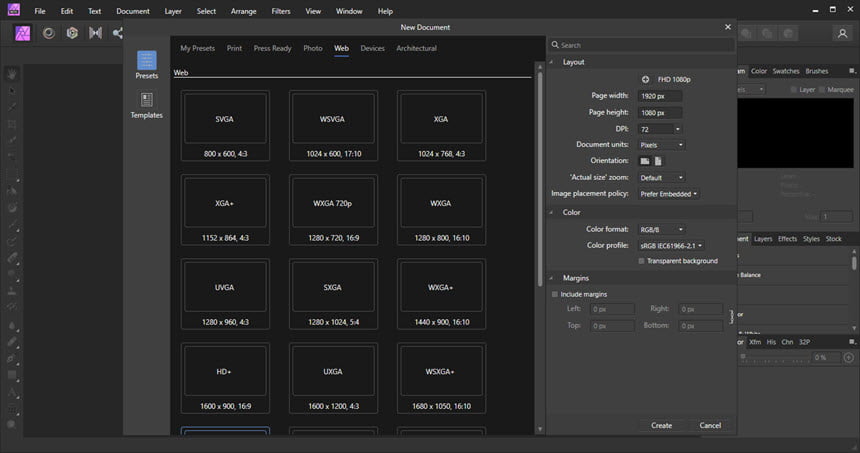
Task: Toggle the Marquee checkbox in main window
Action: [822, 89]
